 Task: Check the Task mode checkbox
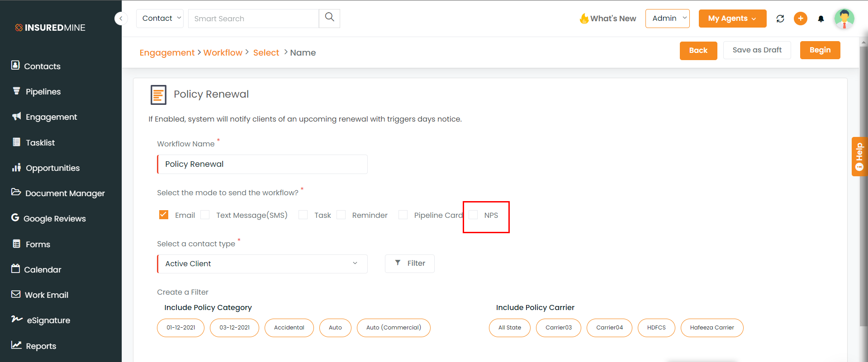tap(303, 215)
